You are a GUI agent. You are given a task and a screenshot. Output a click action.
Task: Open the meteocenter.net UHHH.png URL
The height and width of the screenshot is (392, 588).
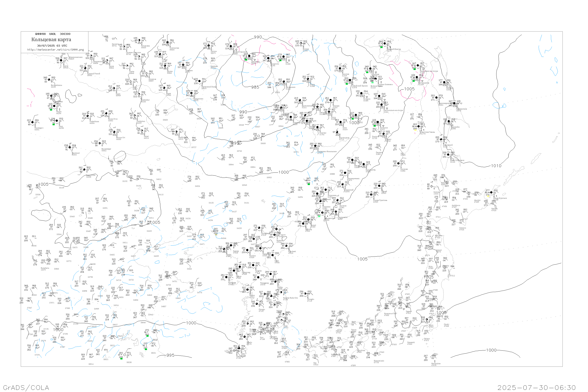click(x=55, y=50)
